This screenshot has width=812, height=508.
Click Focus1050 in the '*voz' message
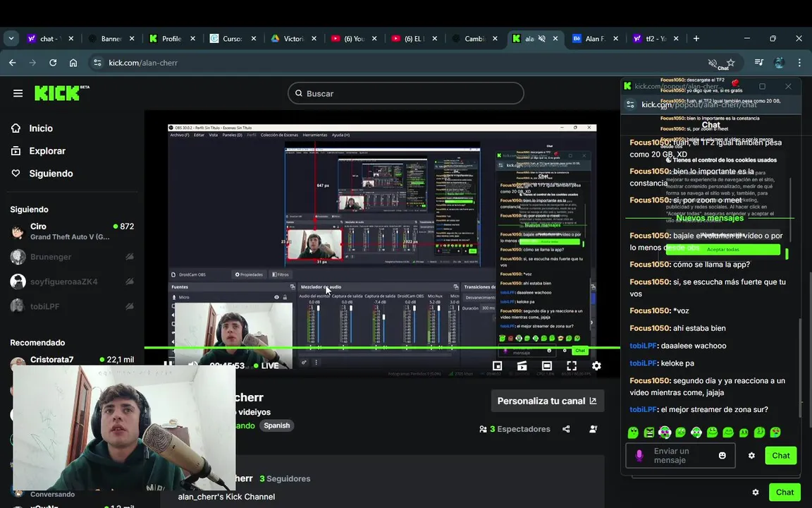650,310
